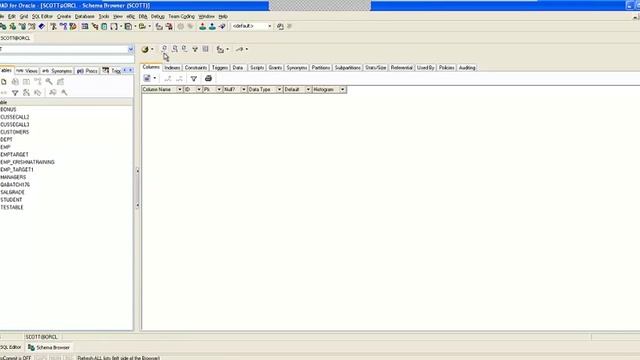640x360 pixels.
Task: Click the Commit stamp icon in main toolbar
Action: 202,26
